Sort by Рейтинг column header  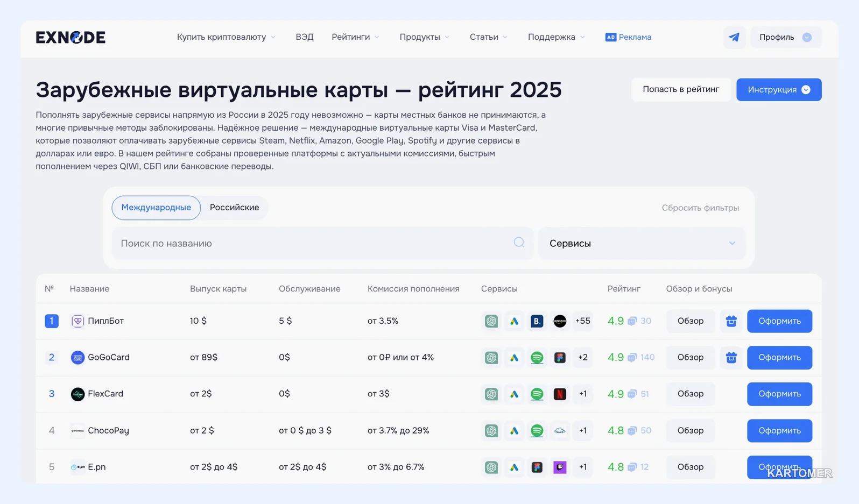(x=624, y=289)
